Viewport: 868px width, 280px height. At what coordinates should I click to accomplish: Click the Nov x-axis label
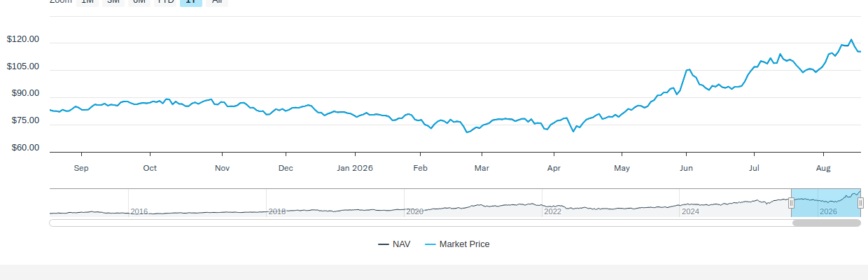click(x=222, y=168)
